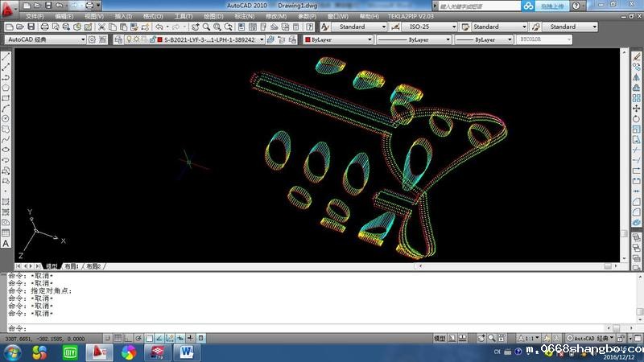Click the workspace settings gear icon

92,39
